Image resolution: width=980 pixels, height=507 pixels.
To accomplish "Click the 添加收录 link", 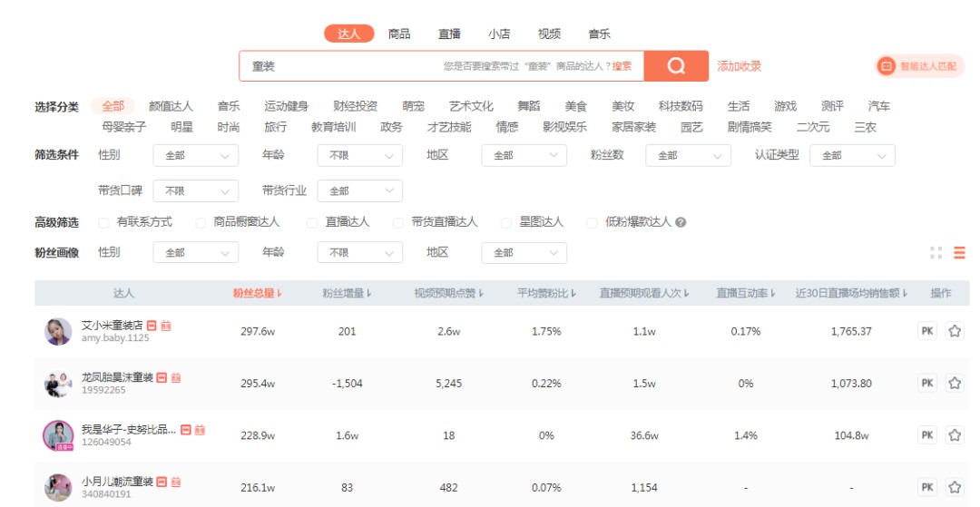I will (x=739, y=66).
